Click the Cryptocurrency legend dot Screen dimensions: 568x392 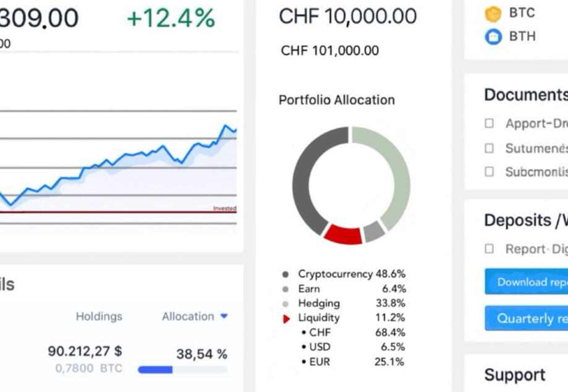[285, 274]
